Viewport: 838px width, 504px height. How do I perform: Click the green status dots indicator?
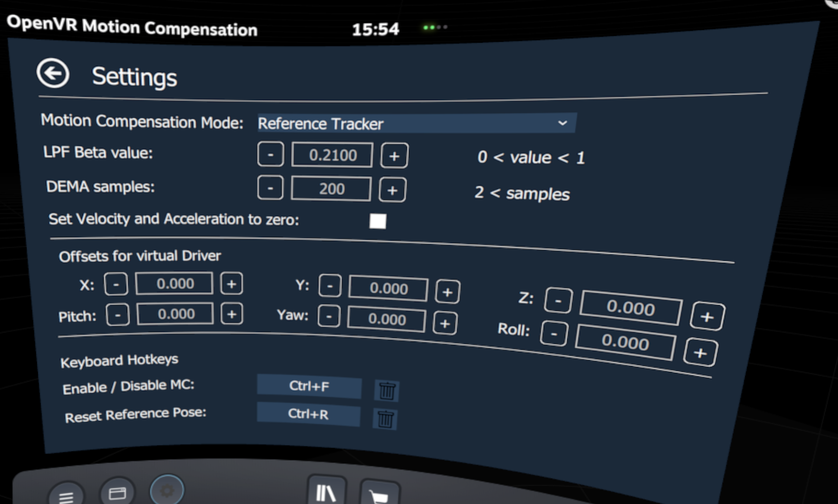[435, 27]
